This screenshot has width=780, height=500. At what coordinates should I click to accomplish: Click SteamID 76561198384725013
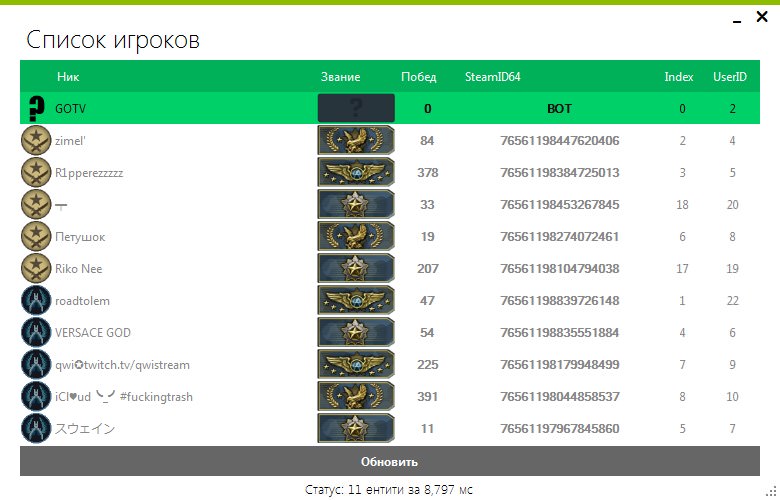tap(560, 173)
